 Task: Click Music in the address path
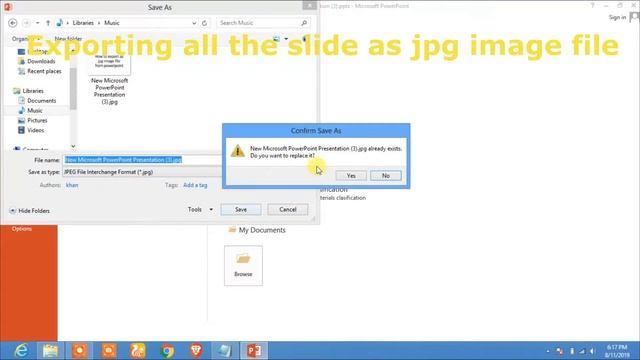click(x=111, y=23)
